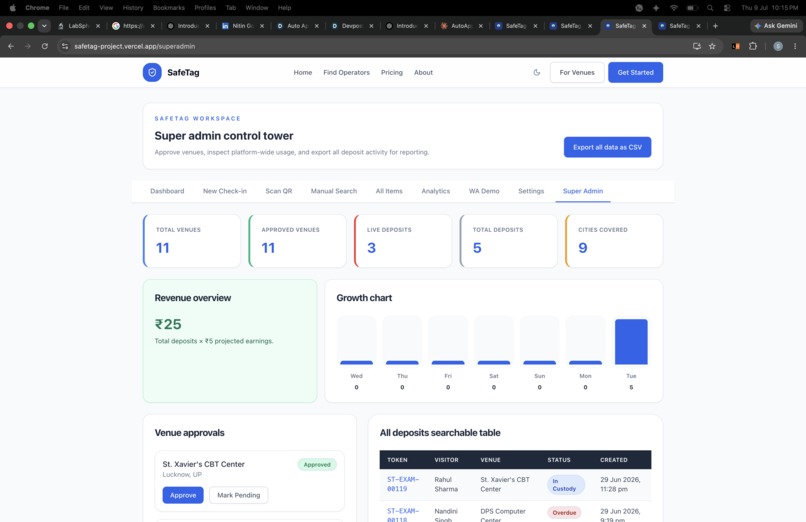Image resolution: width=806 pixels, height=522 pixels.
Task: Open the Analytics tab
Action: coord(435,191)
